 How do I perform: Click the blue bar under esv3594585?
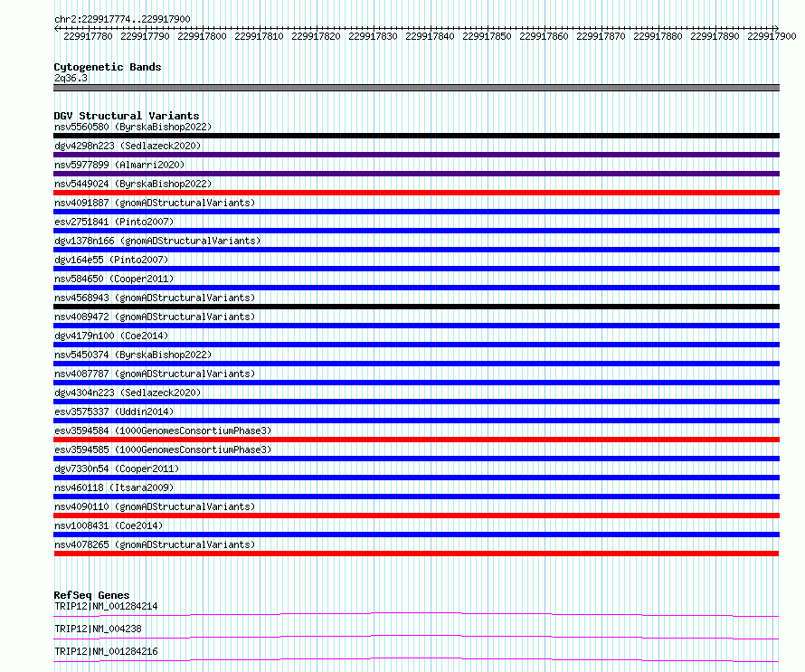[416, 459]
